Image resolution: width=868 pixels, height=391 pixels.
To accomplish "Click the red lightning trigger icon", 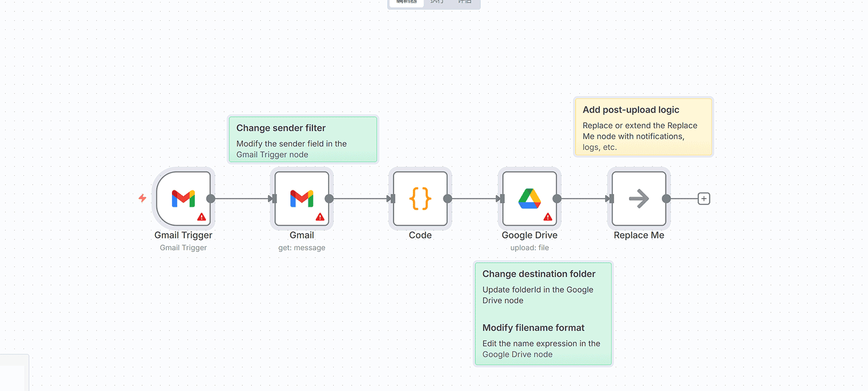I will tap(143, 198).
